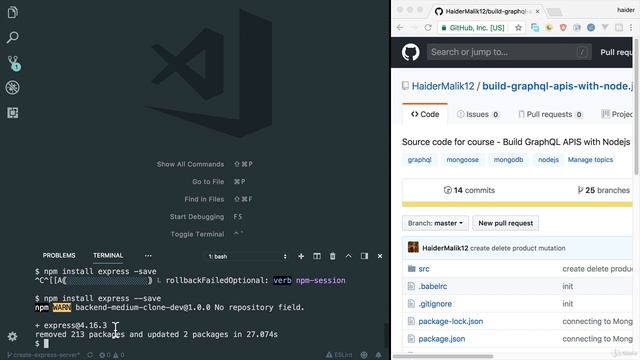640x360 pixels.
Task: Open the src folder
Action: click(x=424, y=269)
